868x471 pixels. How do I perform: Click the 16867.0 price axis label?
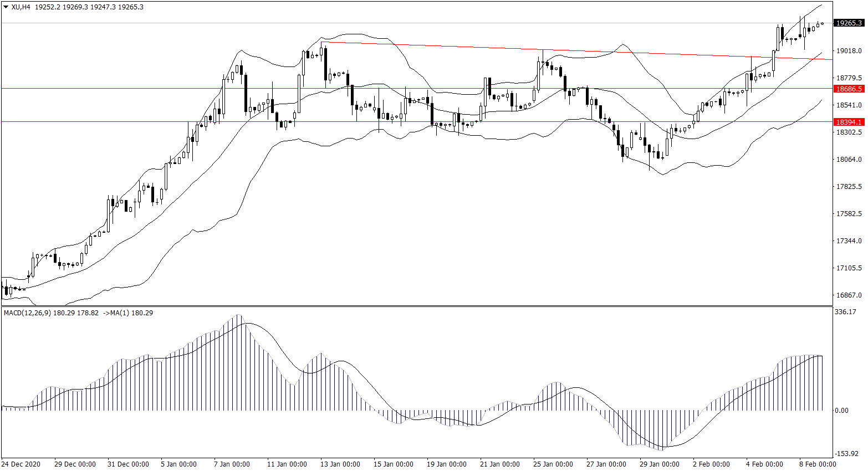[849, 295]
